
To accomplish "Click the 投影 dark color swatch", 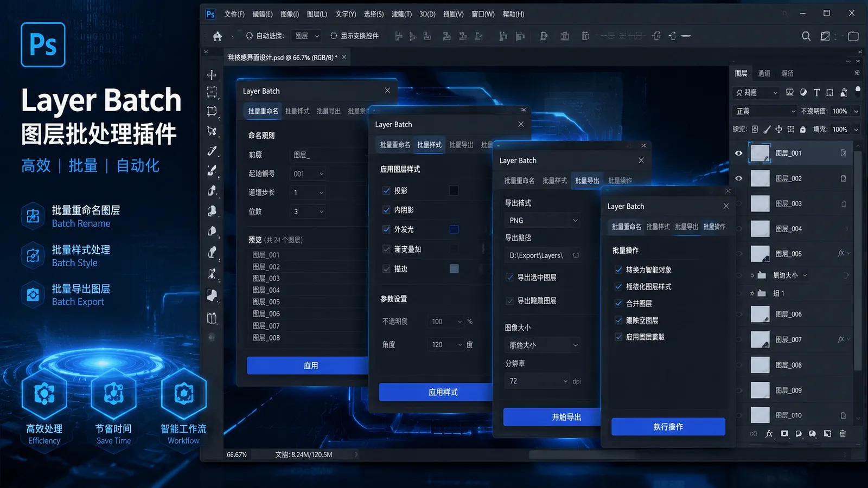I will [x=454, y=190].
